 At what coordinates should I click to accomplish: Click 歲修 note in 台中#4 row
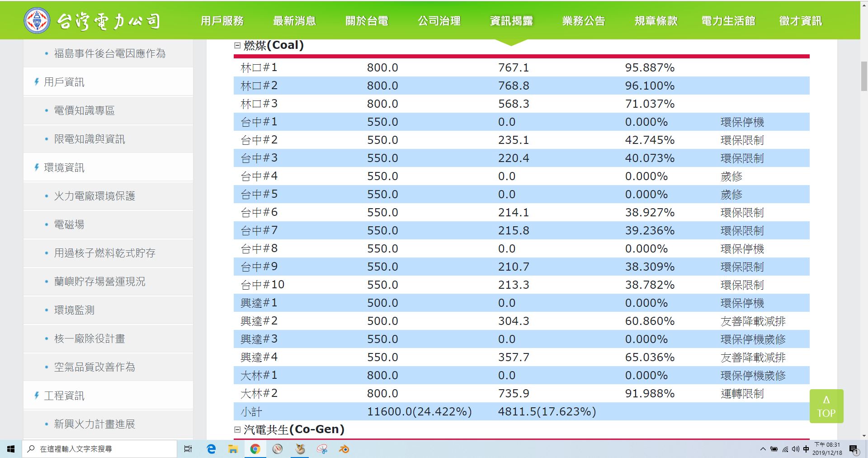pos(731,176)
